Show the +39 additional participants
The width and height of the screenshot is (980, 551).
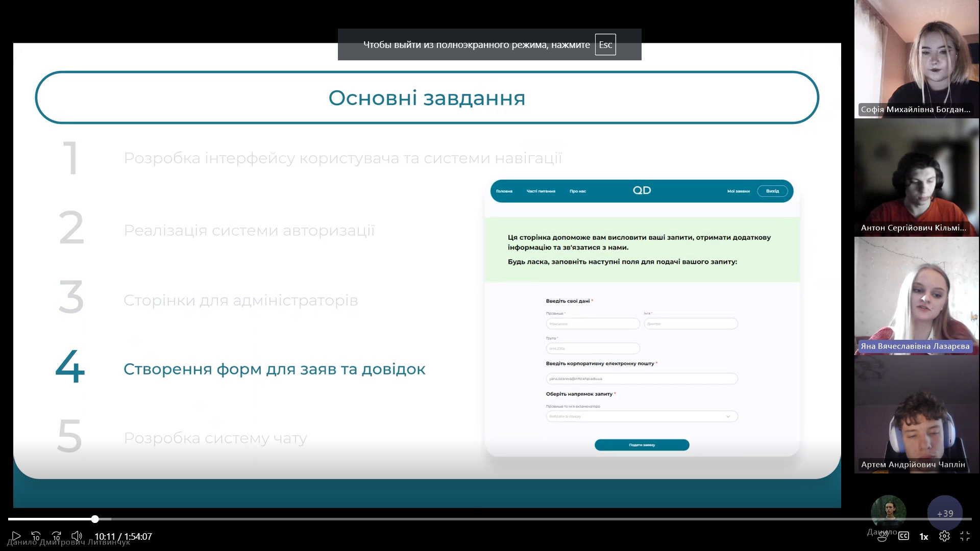(x=945, y=513)
